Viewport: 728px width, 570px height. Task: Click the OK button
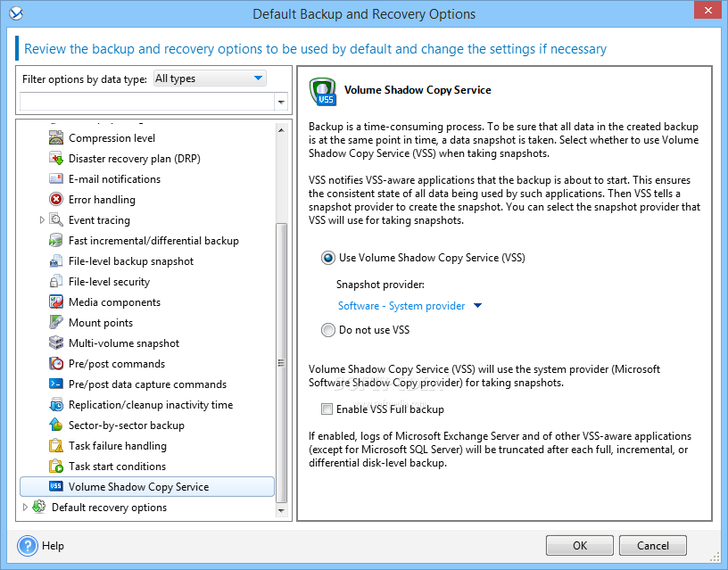click(579, 545)
